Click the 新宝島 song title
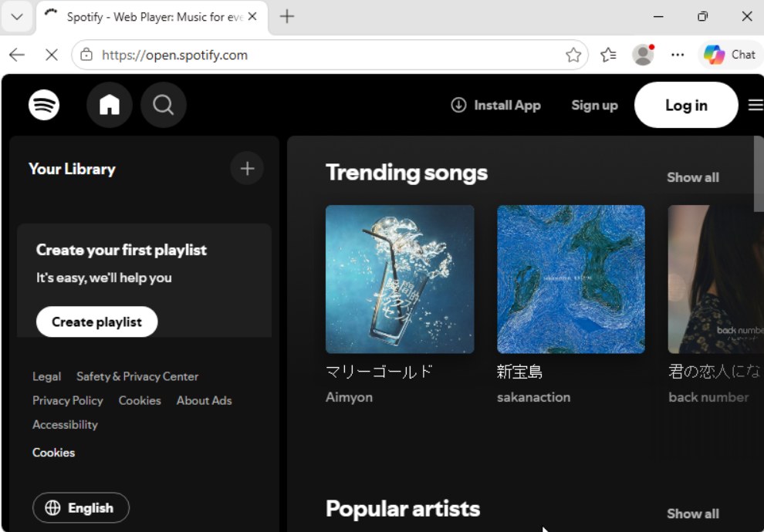Screen dimensions: 764x532 pos(519,372)
